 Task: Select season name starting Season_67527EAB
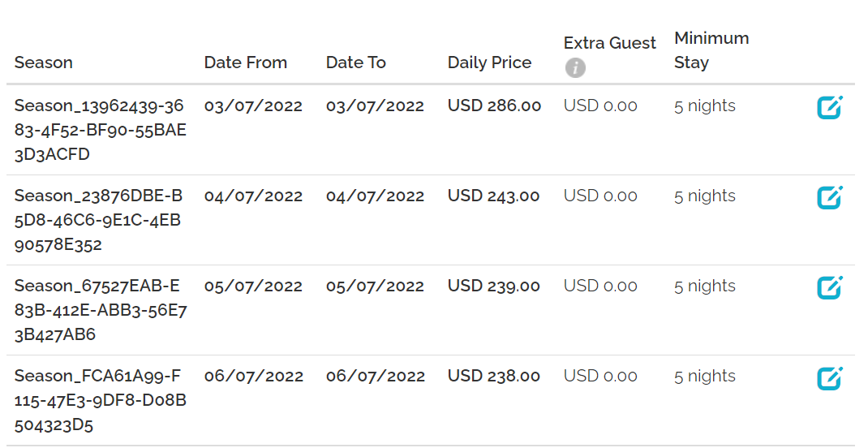tap(100, 310)
